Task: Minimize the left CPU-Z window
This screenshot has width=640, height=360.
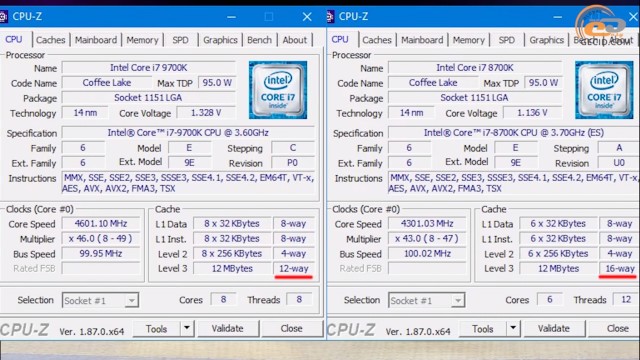Action: click(231, 17)
